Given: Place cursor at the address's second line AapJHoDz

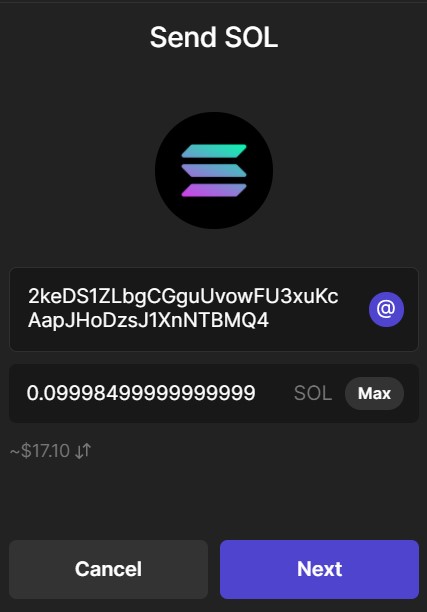Looking at the screenshot, I should click(148, 321).
